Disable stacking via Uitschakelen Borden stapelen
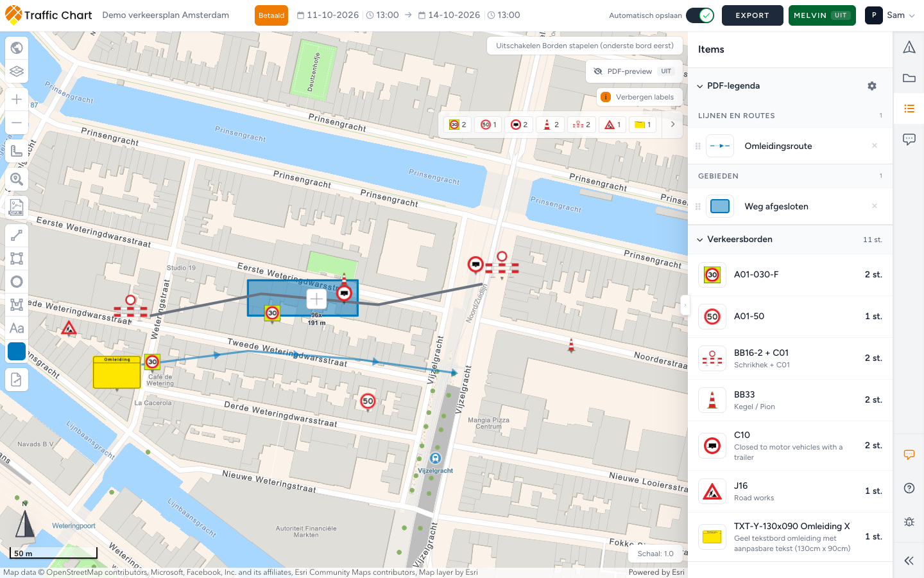Image resolution: width=924 pixels, height=578 pixels. (585, 46)
